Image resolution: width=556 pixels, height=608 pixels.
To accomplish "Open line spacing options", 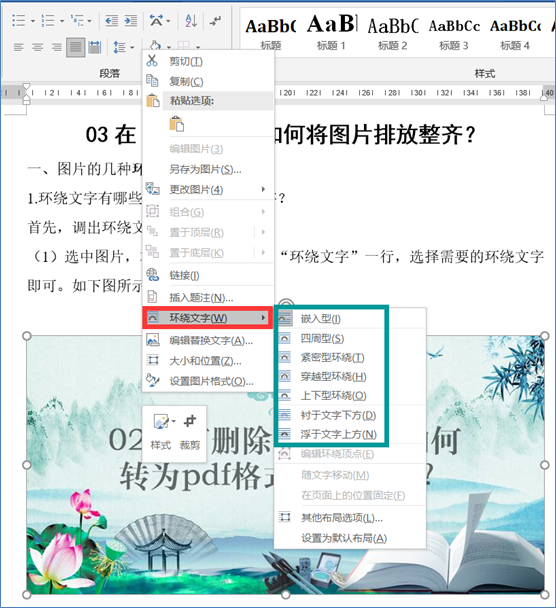I will click(119, 47).
